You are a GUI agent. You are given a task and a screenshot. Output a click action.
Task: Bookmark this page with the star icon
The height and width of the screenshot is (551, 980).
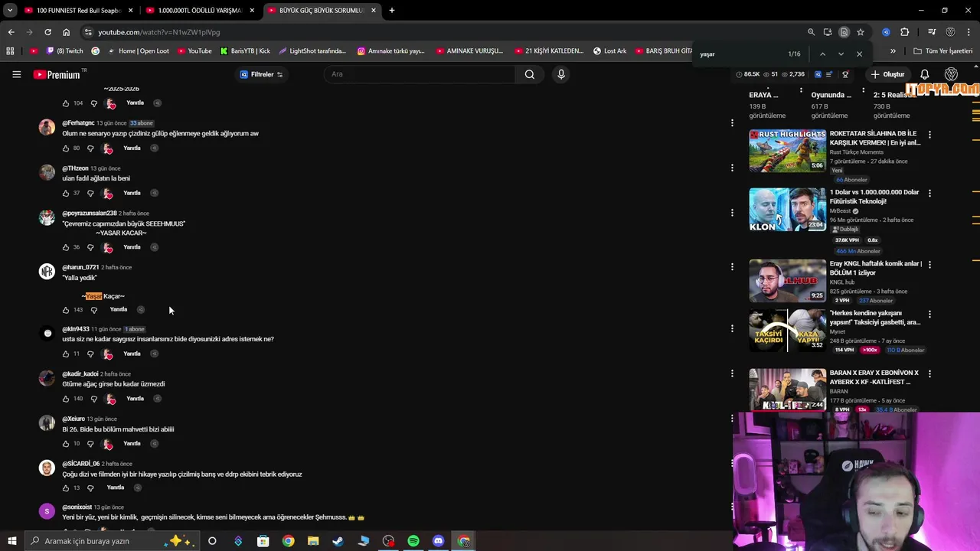tap(861, 32)
